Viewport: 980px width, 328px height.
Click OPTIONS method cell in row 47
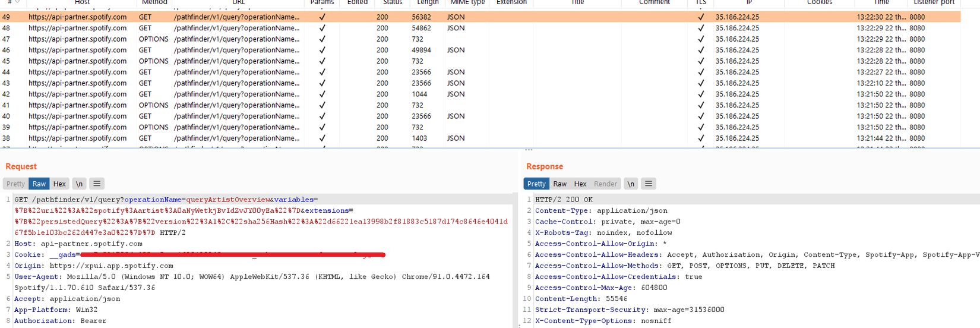(154, 39)
